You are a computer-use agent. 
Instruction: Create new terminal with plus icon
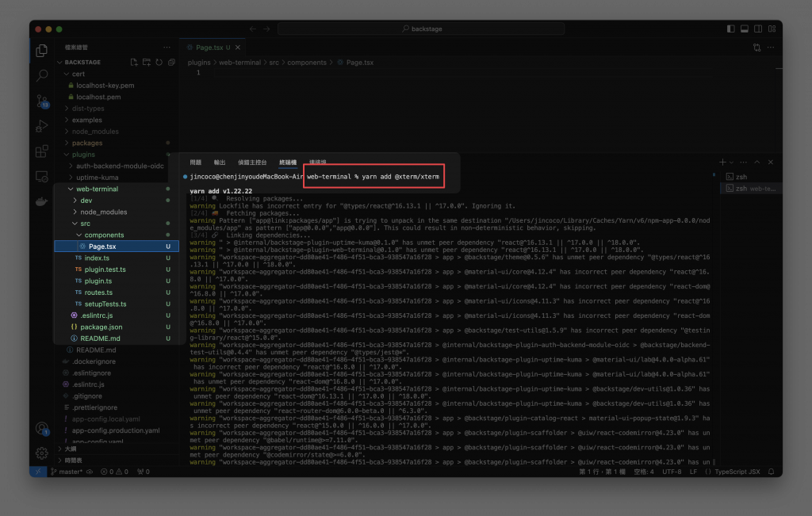(x=722, y=162)
